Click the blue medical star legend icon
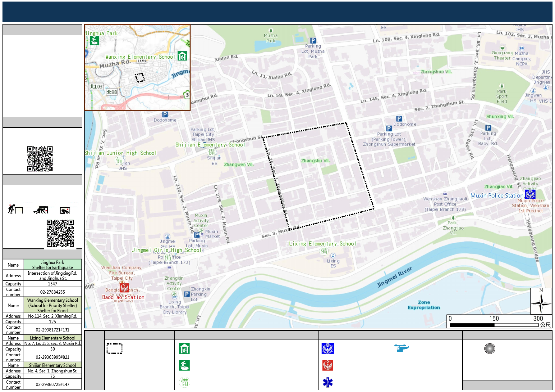 click(x=328, y=382)
